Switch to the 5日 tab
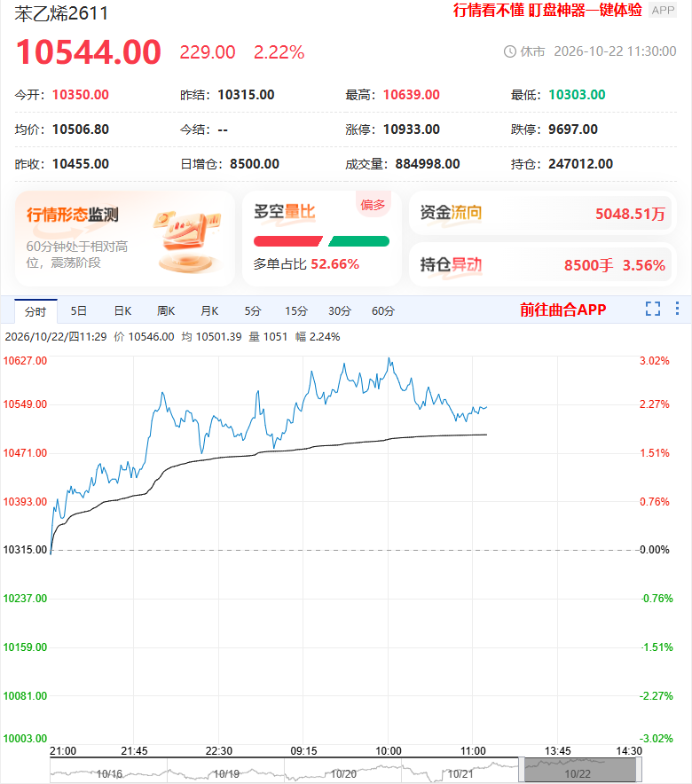Viewport: 692px width, 784px height. pos(78,311)
